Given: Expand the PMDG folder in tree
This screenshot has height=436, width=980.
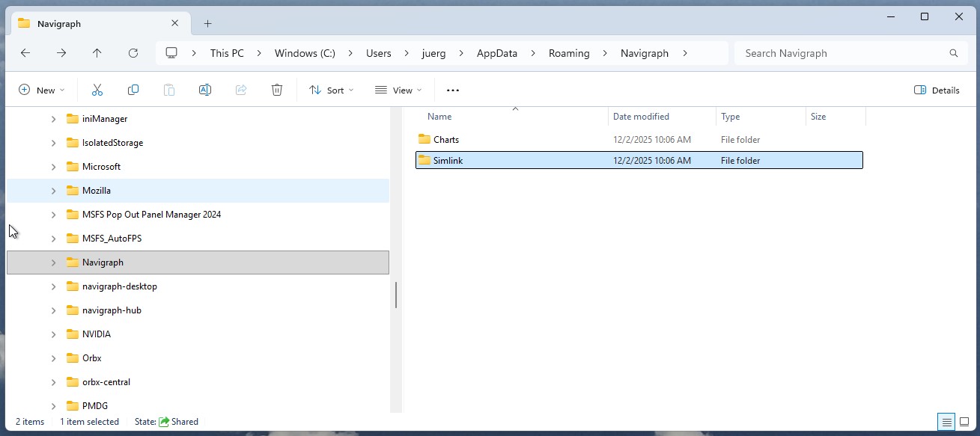Looking at the screenshot, I should [x=53, y=406].
